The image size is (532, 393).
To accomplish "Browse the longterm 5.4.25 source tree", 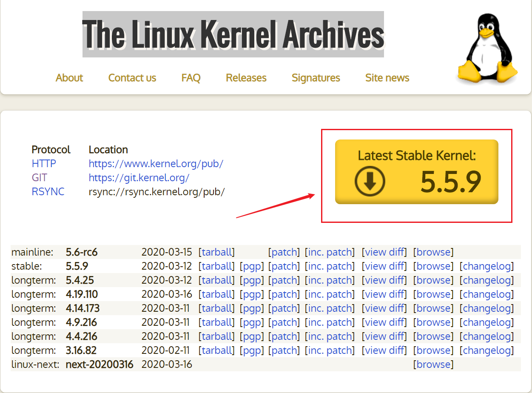I will (x=433, y=280).
